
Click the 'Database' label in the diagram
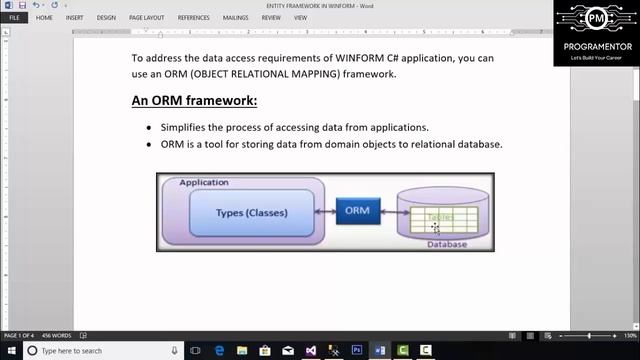(x=447, y=244)
